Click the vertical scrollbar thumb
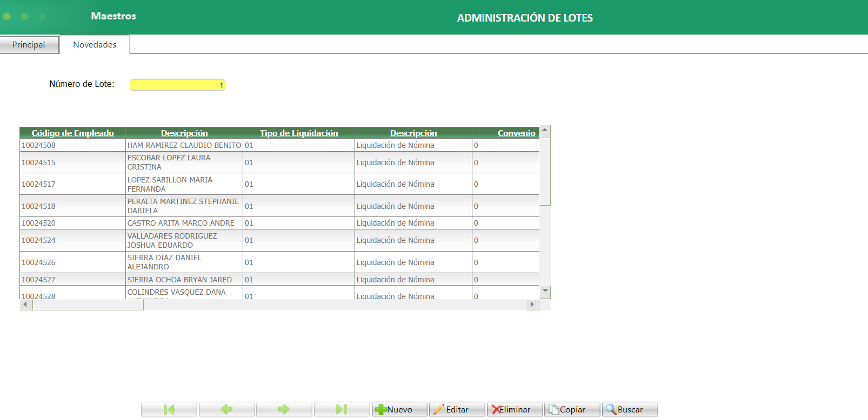This screenshot has height=420, width=868. [x=545, y=172]
